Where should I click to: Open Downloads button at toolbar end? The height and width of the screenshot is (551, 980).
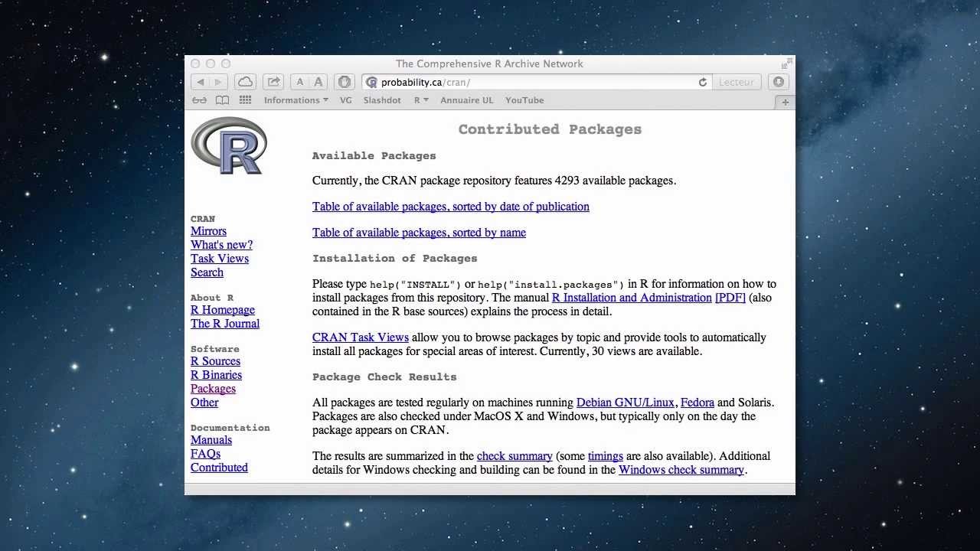point(779,82)
